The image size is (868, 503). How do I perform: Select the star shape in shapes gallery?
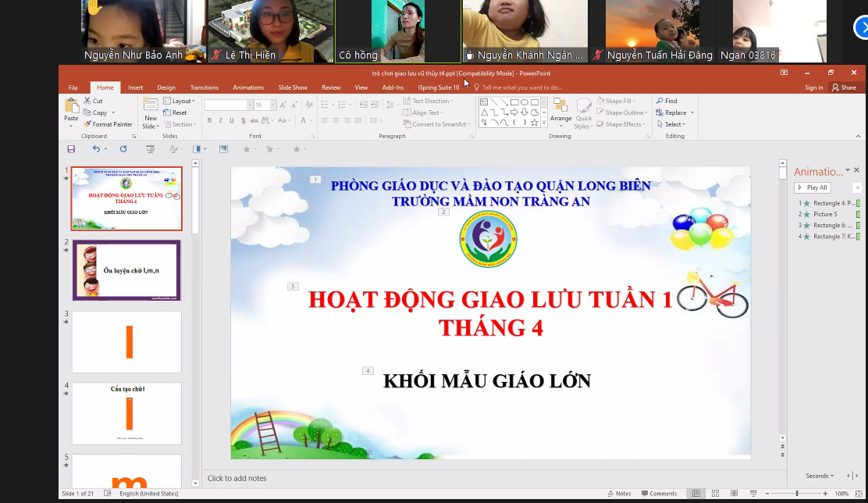tap(535, 123)
